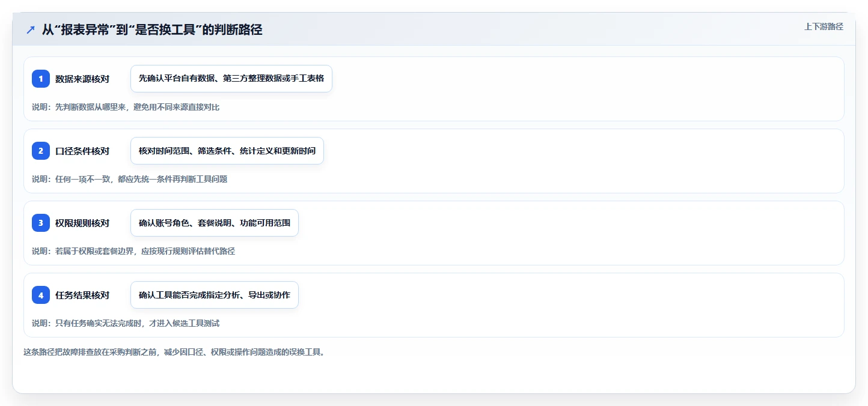The width and height of the screenshot is (868, 406).
Task: Click the step 3 number badge
Action: click(x=41, y=223)
